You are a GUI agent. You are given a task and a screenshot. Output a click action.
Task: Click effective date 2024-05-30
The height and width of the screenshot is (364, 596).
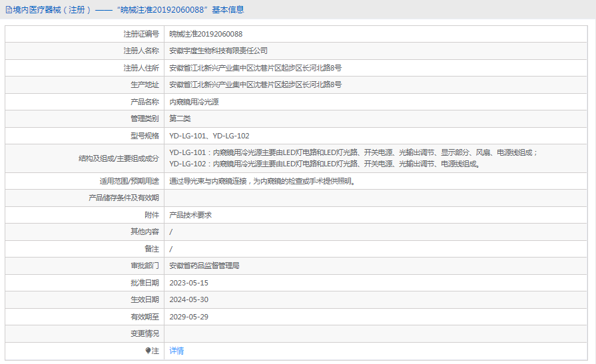coord(188,299)
